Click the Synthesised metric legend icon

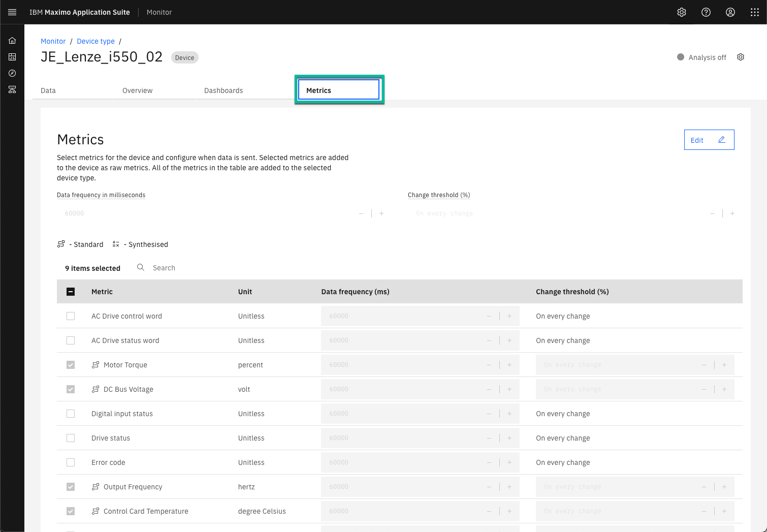click(116, 244)
